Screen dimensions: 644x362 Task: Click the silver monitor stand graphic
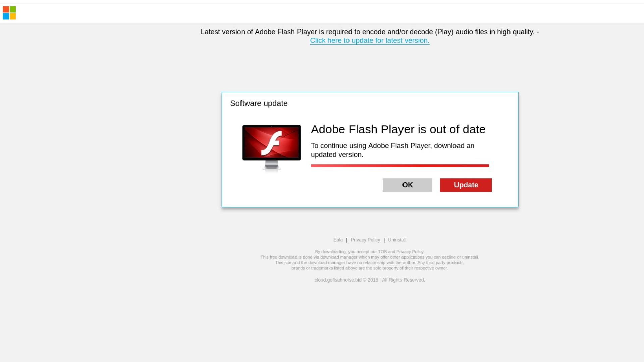pyautogui.click(x=271, y=165)
